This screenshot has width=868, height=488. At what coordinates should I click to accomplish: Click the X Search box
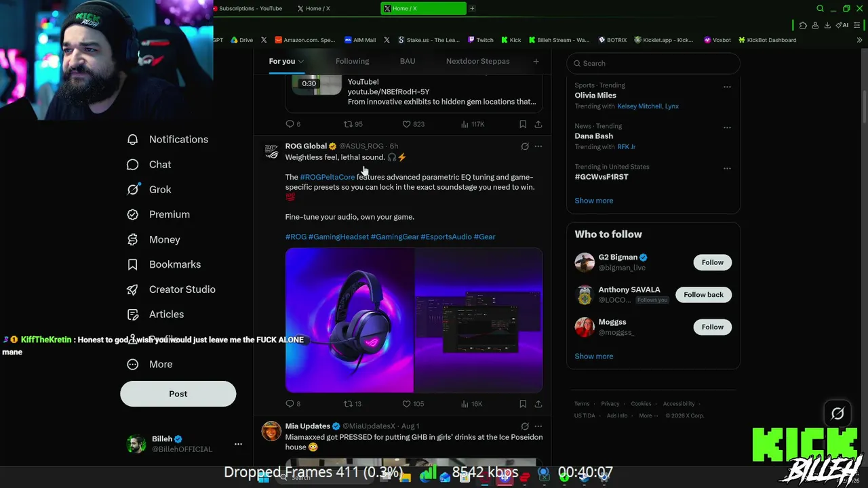tap(653, 64)
